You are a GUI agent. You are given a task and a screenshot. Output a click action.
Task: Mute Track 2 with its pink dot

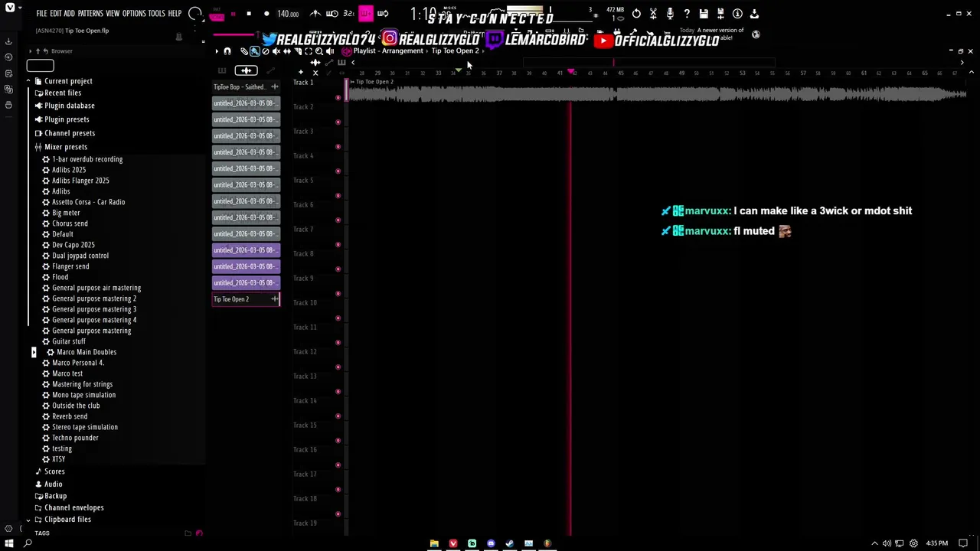click(338, 122)
